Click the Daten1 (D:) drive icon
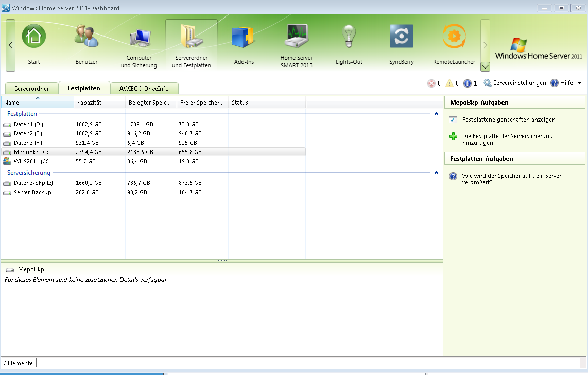Screen dimensions: 588x375 [x=7, y=125]
